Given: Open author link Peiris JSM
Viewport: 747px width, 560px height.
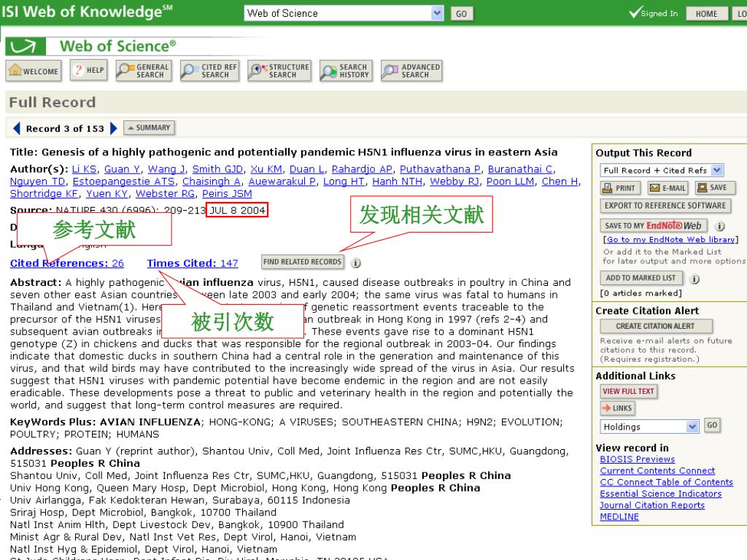Looking at the screenshot, I should coord(227,194).
